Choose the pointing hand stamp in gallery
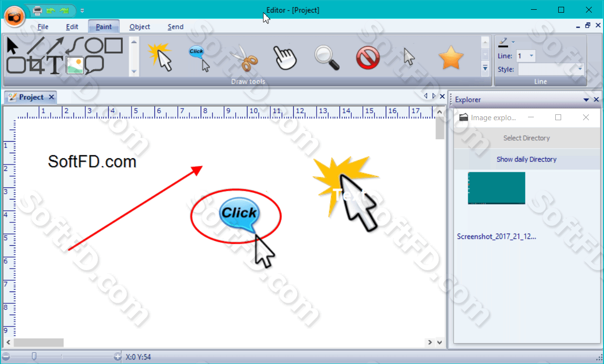Viewport: 604px width, 364px height. tap(285, 58)
